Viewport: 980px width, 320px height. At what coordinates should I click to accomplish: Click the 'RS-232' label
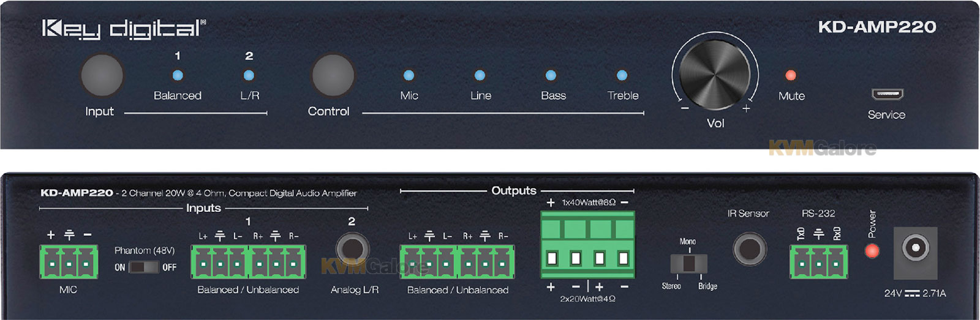[818, 214]
